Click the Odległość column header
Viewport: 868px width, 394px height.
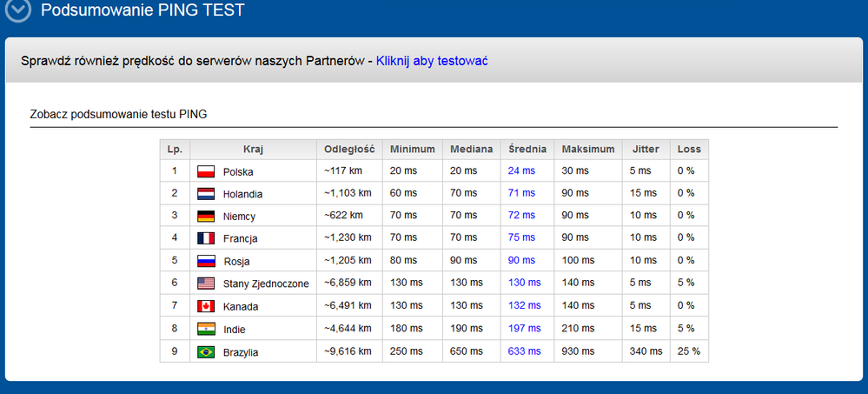[349, 149]
